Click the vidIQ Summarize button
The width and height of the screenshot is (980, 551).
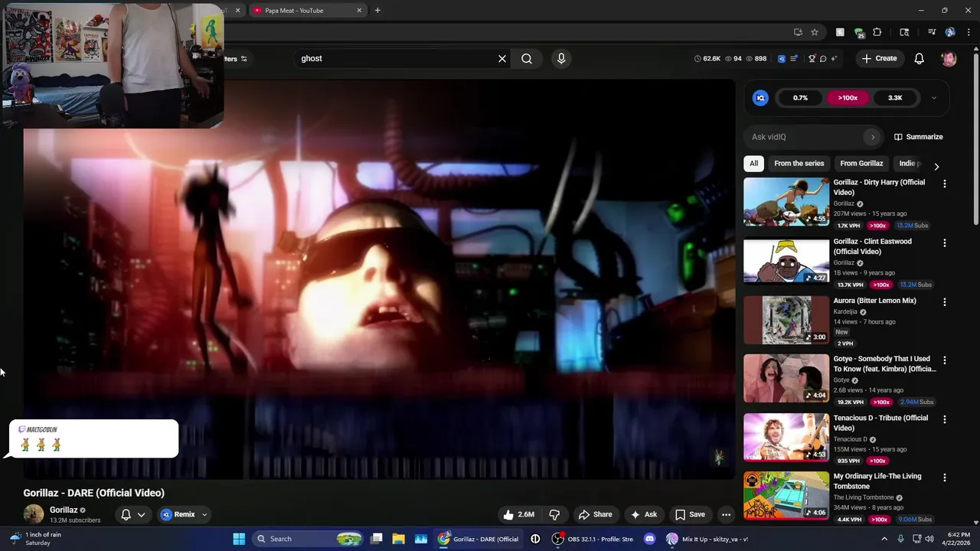919,137
